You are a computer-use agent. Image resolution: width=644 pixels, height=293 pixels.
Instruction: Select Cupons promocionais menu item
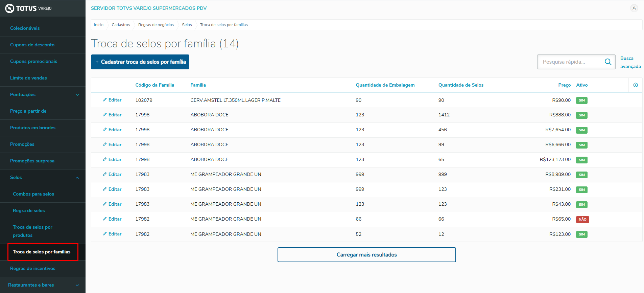coord(34,62)
